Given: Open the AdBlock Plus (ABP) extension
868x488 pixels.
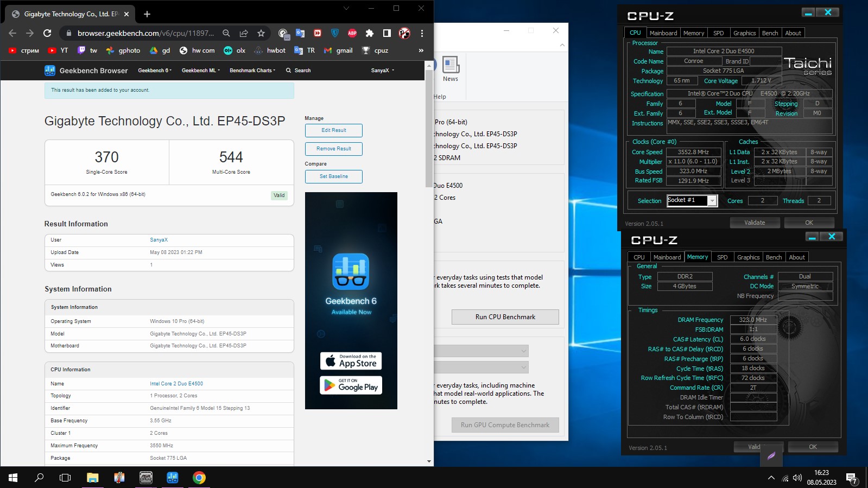Looking at the screenshot, I should [x=352, y=33].
